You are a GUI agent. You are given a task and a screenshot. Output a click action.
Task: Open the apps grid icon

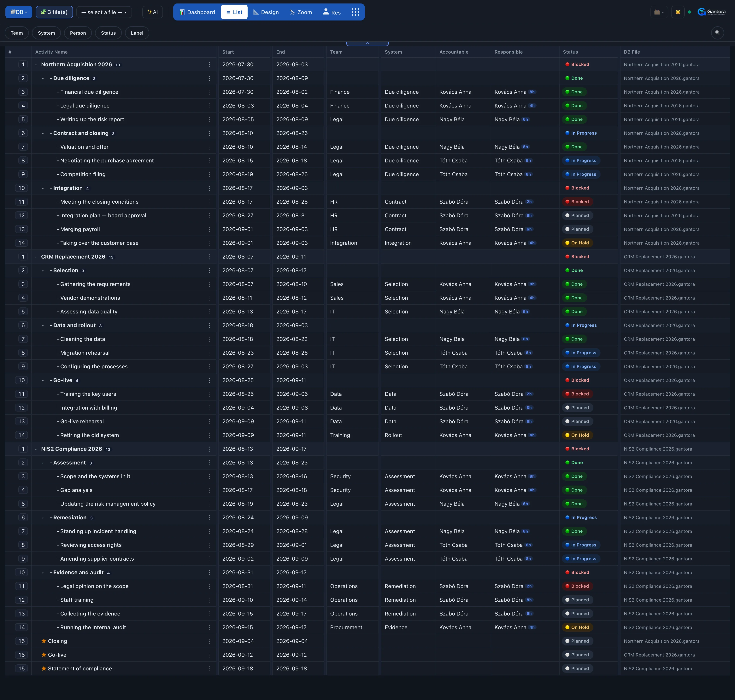(355, 12)
